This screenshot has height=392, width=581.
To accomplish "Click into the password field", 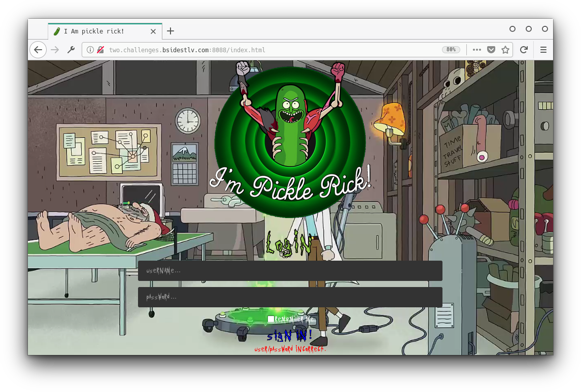I will [x=290, y=297].
